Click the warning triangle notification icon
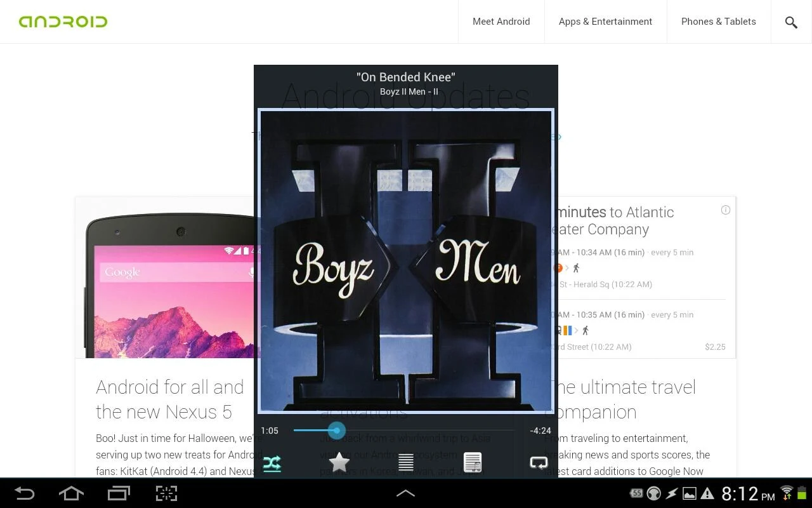Viewport: 812px width, 508px height. (x=707, y=493)
